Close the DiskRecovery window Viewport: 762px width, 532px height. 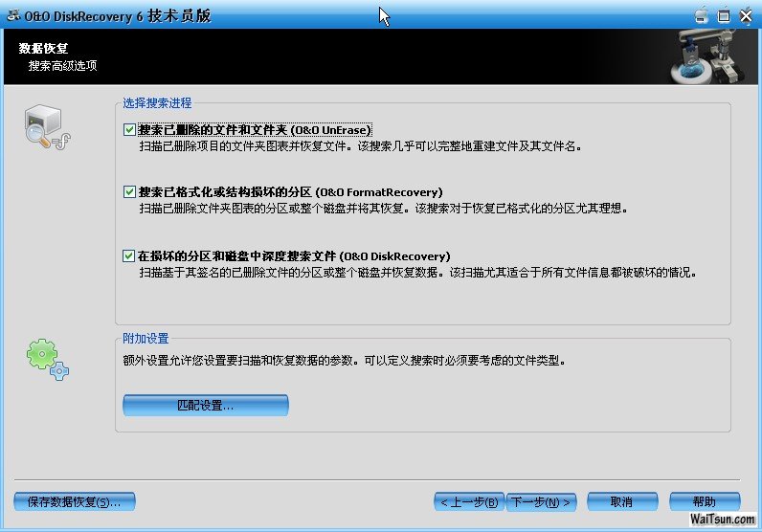click(x=746, y=15)
